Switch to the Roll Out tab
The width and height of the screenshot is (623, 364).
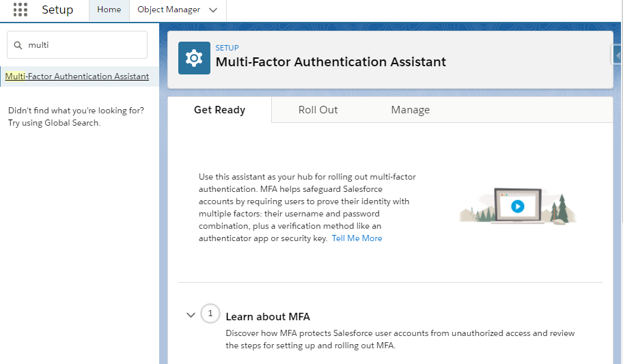click(x=318, y=110)
